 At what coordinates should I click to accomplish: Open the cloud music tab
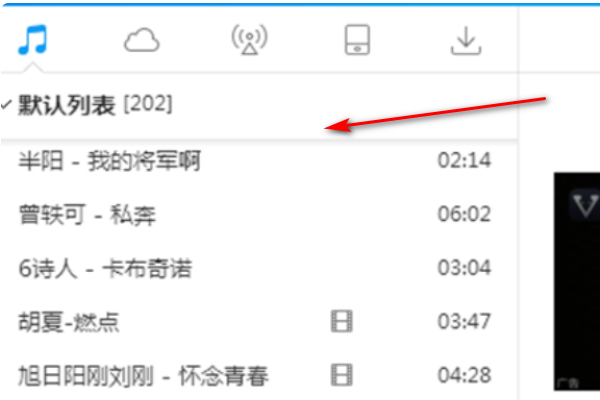tap(142, 40)
